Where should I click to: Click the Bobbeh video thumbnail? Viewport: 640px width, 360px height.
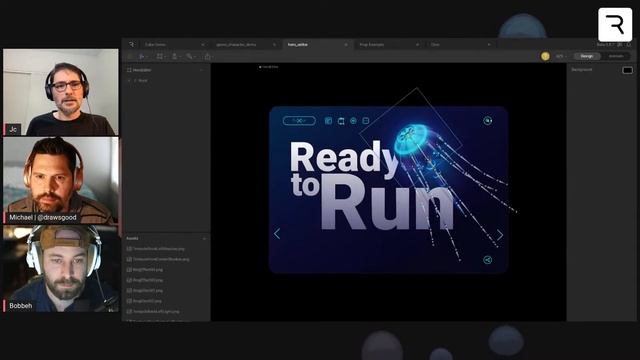[61, 269]
